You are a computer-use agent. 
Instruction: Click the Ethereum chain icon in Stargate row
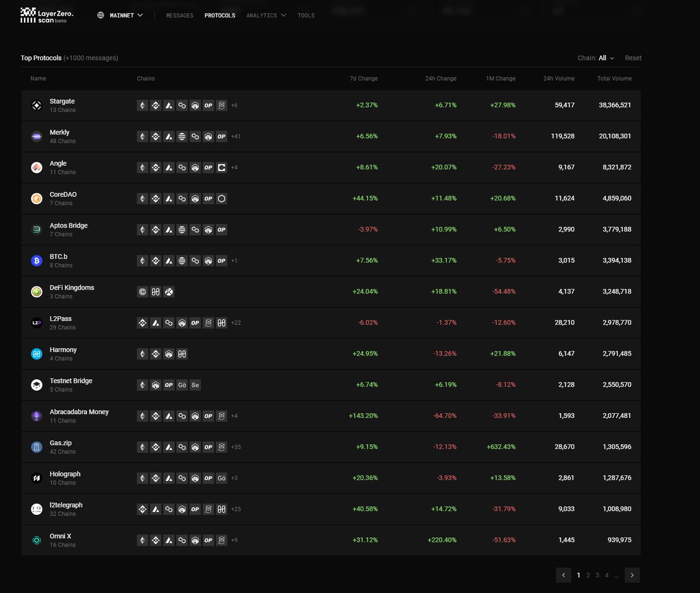[142, 106]
